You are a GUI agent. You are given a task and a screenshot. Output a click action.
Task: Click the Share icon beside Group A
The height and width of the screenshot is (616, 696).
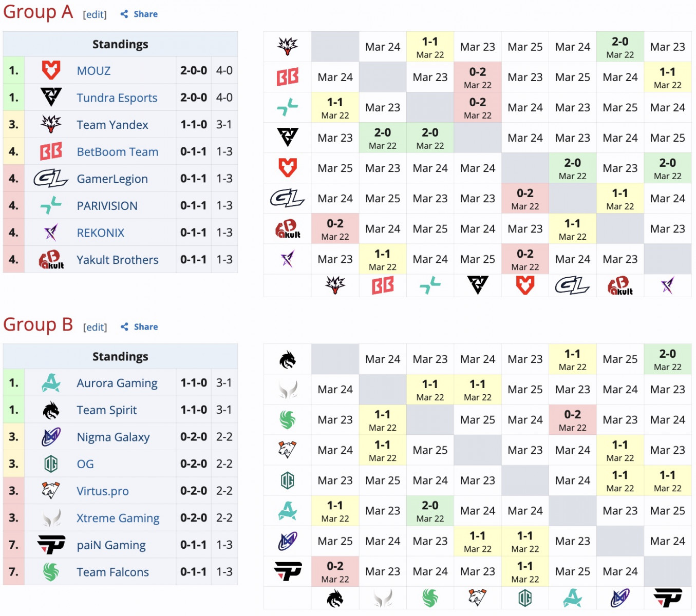pos(124,14)
